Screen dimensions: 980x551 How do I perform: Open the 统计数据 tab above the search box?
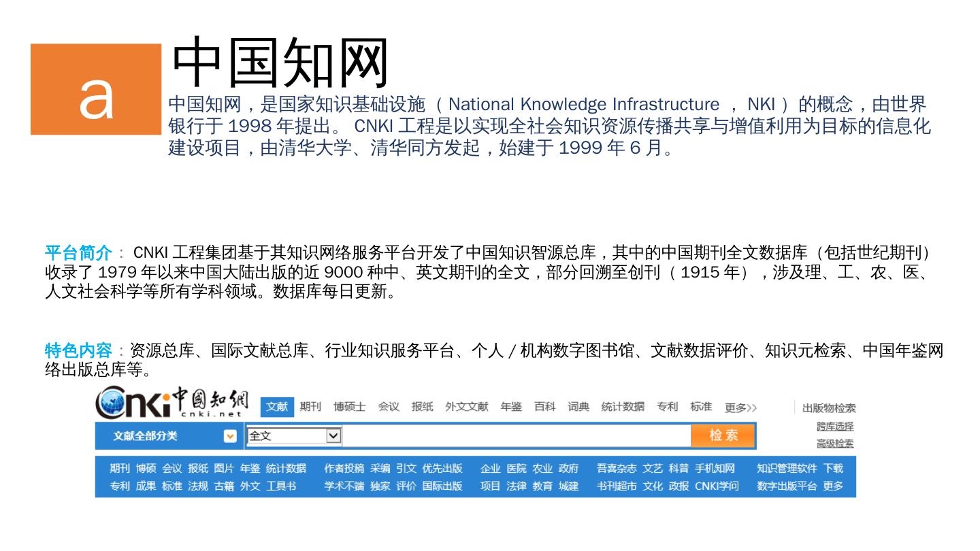coord(623,407)
